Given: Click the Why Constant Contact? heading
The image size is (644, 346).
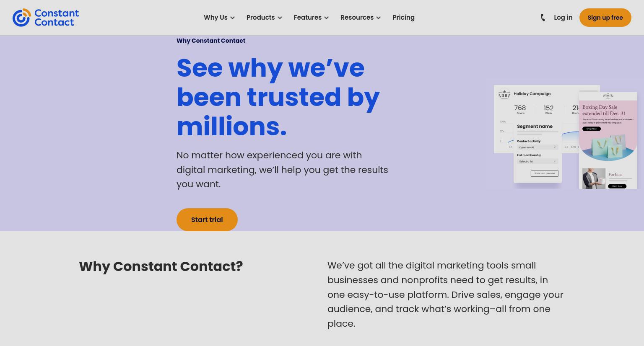Looking at the screenshot, I should coord(161,266).
